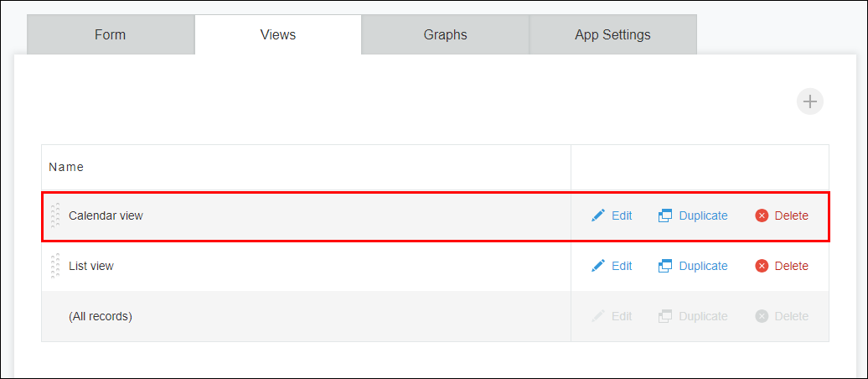Click the pencil icon for List view

click(x=598, y=266)
